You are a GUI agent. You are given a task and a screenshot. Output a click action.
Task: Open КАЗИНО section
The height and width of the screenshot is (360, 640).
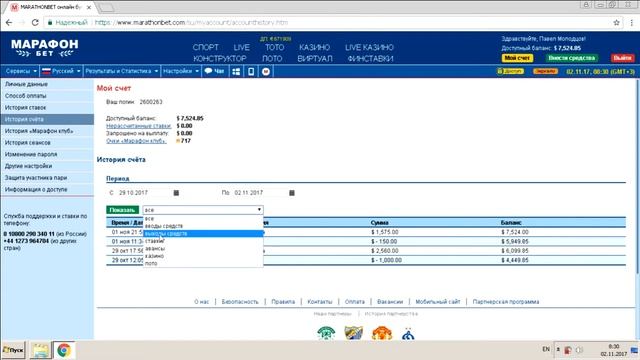[x=314, y=47]
